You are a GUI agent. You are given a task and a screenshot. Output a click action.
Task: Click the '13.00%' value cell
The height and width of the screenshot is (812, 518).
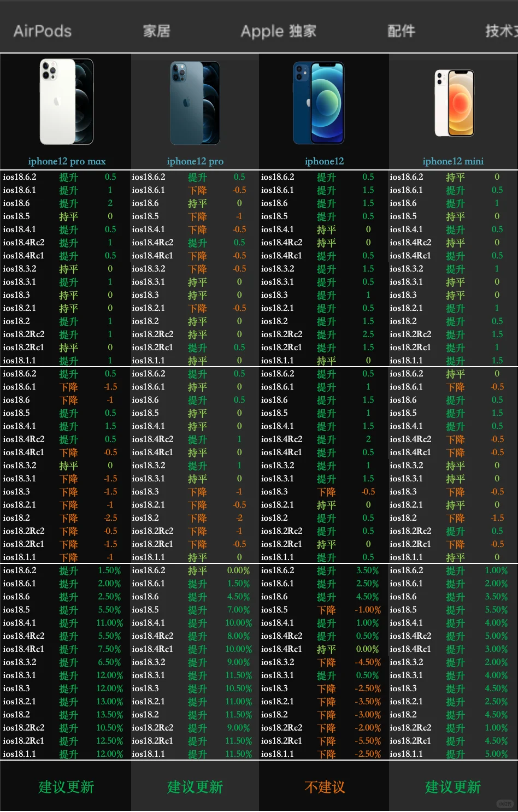coord(110,702)
